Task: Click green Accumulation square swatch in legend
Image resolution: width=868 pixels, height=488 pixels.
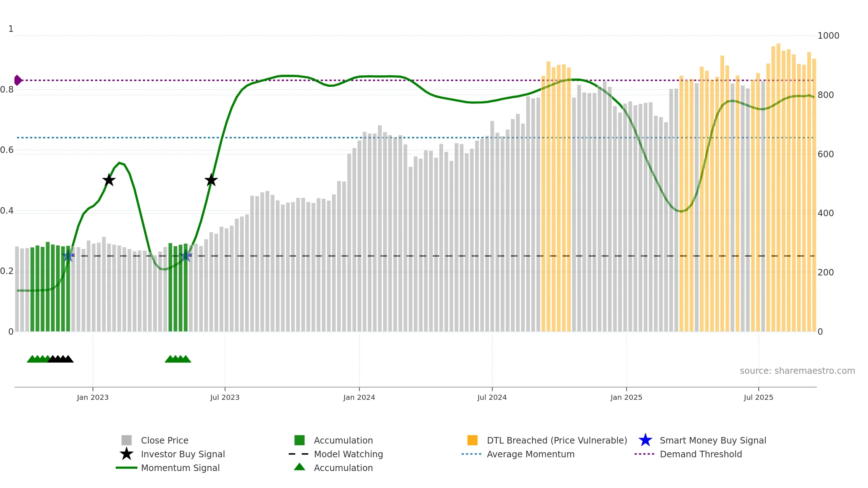Action: pyautogui.click(x=299, y=440)
